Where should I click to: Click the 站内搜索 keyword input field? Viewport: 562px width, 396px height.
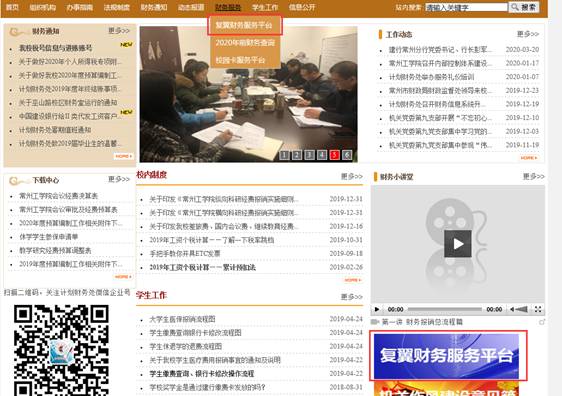466,7
